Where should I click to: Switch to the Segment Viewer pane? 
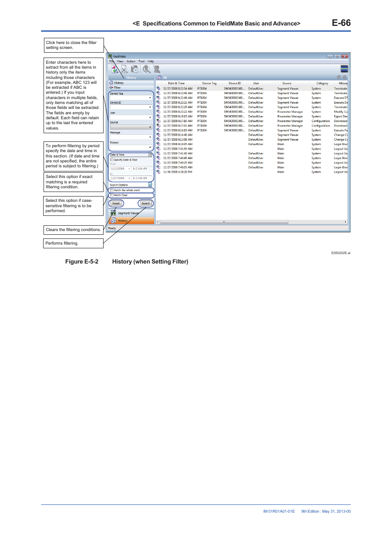[131, 213]
